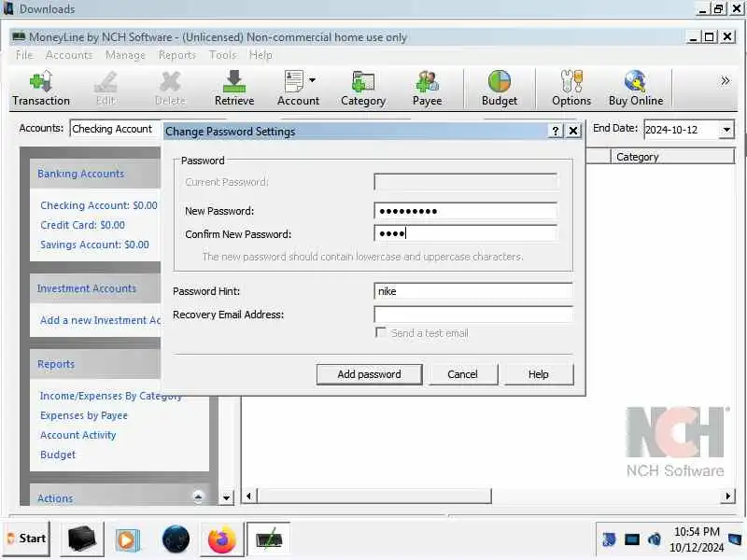This screenshot has height=560, width=747.
Task: Click the dialog question mark help icon
Action: coord(556,131)
